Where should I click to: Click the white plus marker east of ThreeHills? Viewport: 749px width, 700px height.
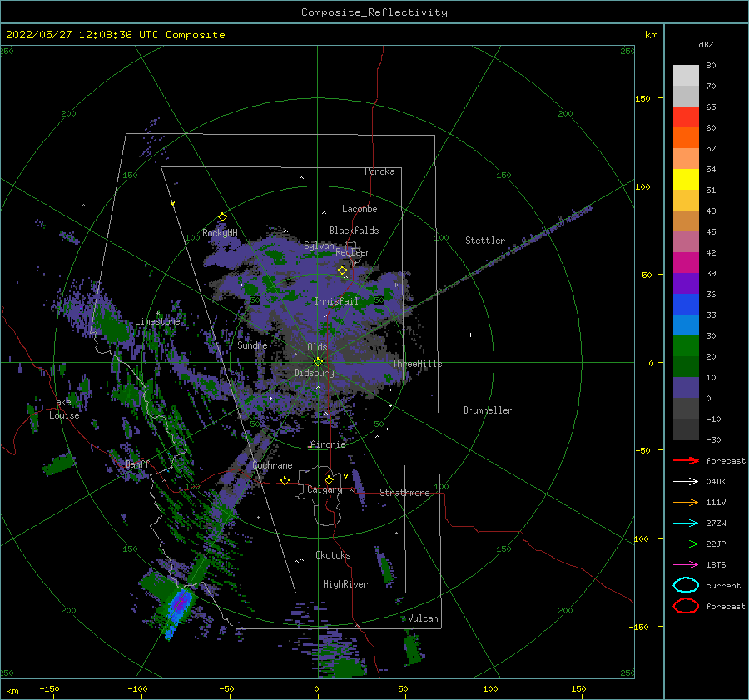(x=470, y=335)
